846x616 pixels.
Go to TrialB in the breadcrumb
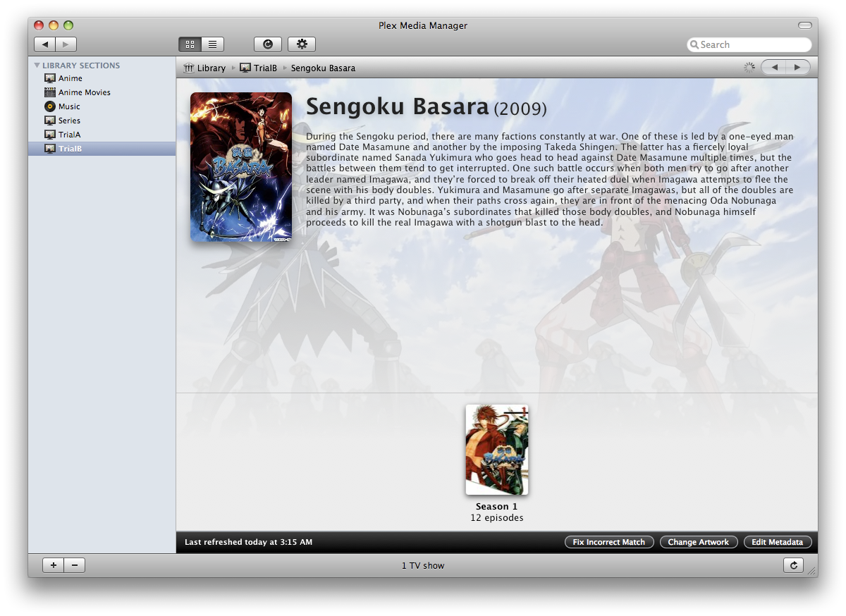coord(266,68)
